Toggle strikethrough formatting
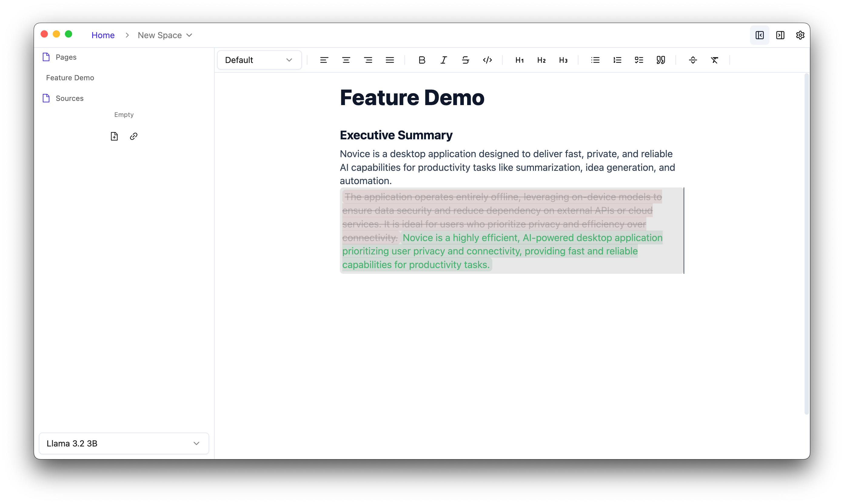Image resolution: width=844 pixels, height=504 pixels. 465,60
